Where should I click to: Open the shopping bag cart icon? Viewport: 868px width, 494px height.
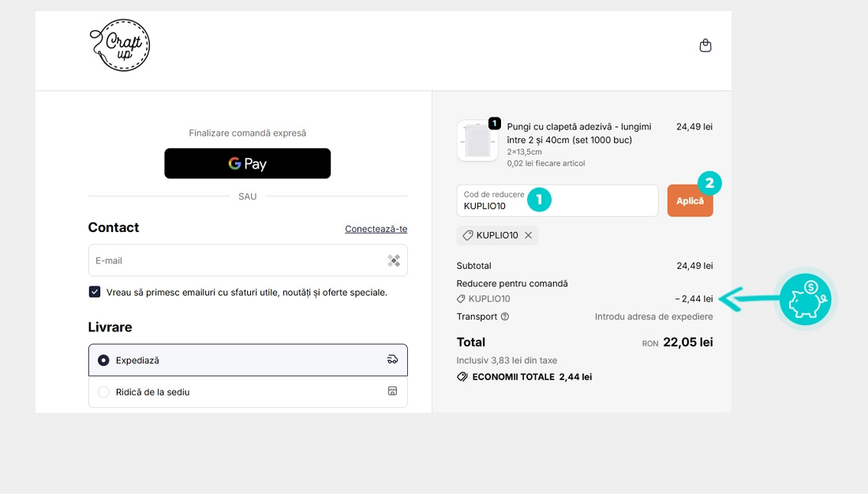pyautogui.click(x=705, y=46)
